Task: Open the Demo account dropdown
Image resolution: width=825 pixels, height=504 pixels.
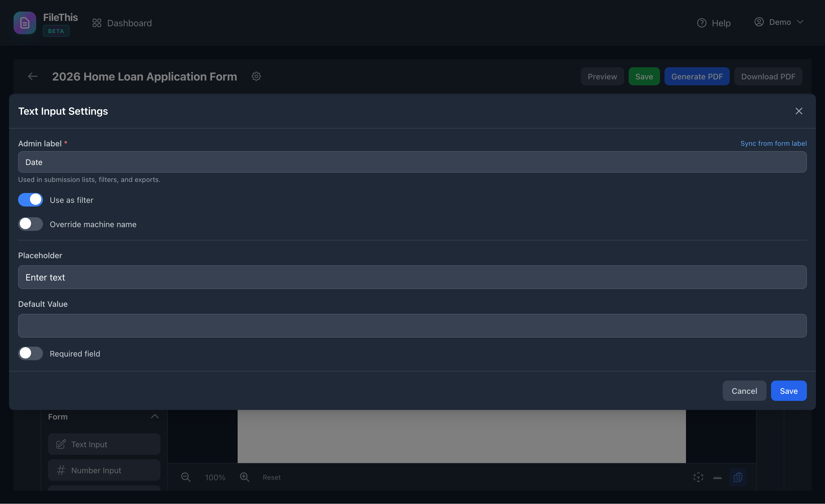Action: tap(779, 22)
